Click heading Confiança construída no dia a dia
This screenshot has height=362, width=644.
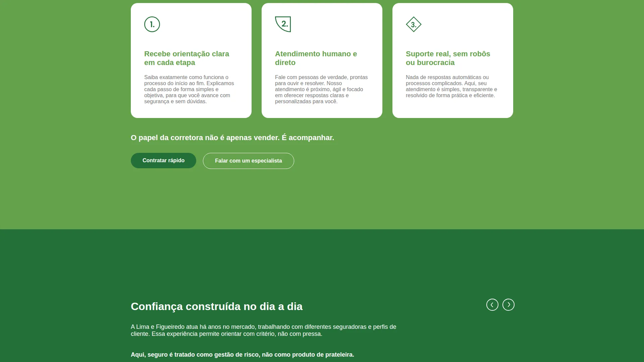[217, 306]
